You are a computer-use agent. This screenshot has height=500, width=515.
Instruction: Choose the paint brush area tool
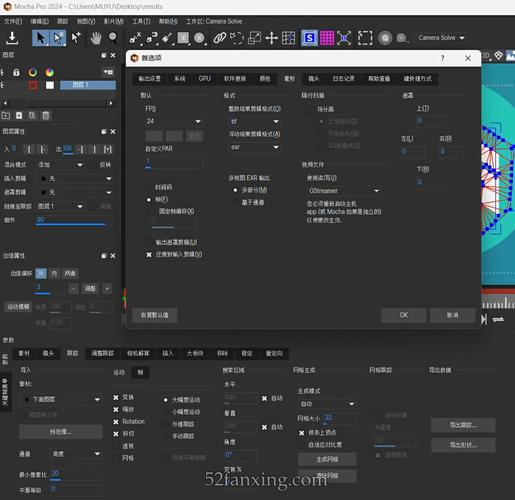[167, 38]
